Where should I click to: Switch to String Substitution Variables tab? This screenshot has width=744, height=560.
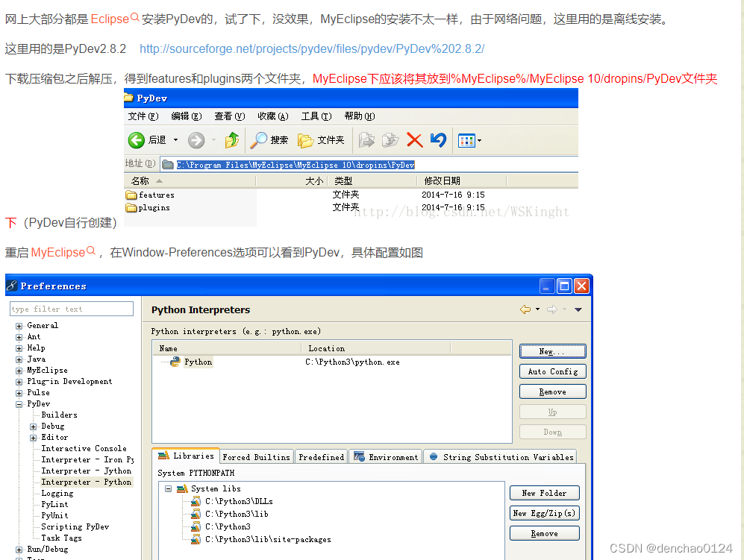[x=501, y=457]
